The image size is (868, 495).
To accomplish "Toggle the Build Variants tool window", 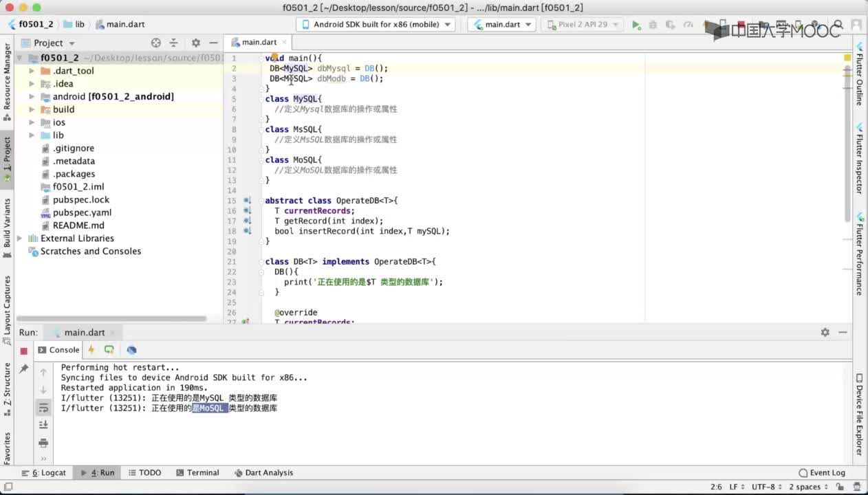I will (x=7, y=228).
